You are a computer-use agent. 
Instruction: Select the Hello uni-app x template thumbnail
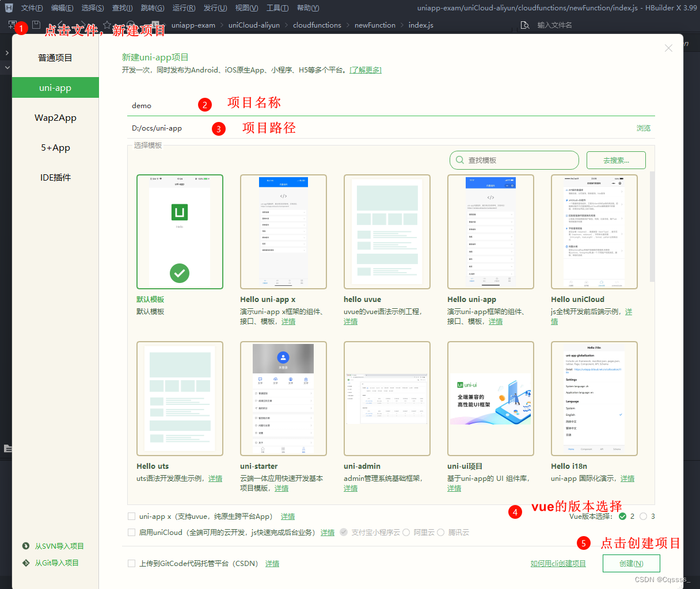283,232
